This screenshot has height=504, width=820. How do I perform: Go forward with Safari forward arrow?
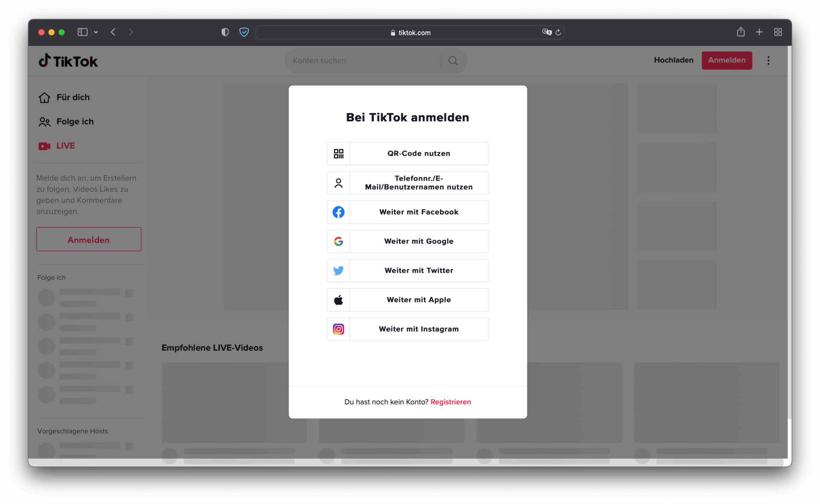coord(131,32)
